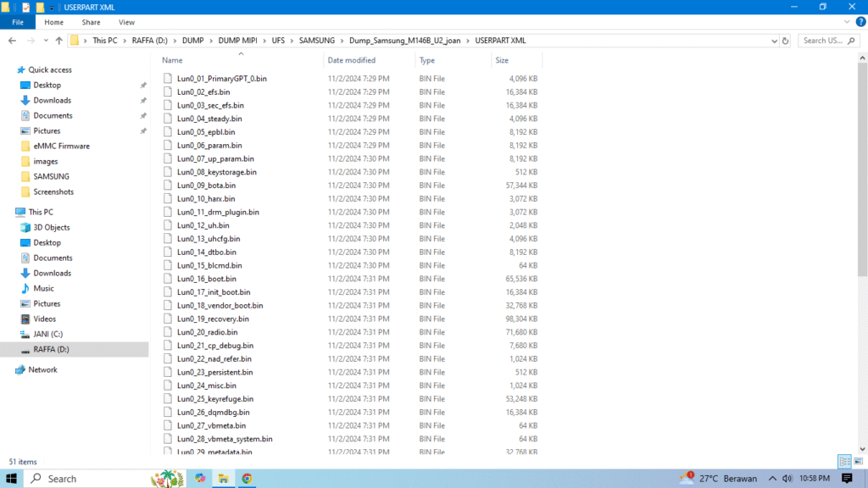Open JANI (C:) drive in sidebar
This screenshot has width=868, height=488.
point(47,334)
